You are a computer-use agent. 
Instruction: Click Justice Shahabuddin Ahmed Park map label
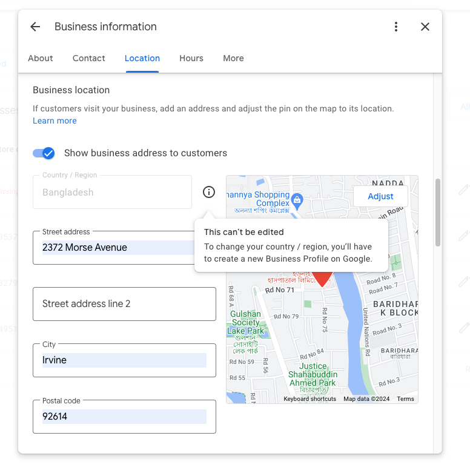pyautogui.click(x=313, y=375)
